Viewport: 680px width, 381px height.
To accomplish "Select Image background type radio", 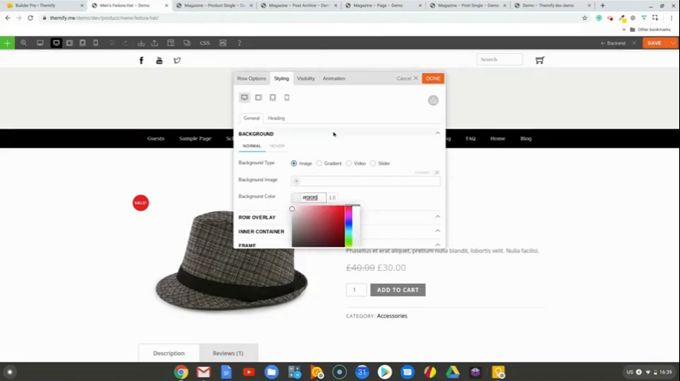I will [294, 163].
